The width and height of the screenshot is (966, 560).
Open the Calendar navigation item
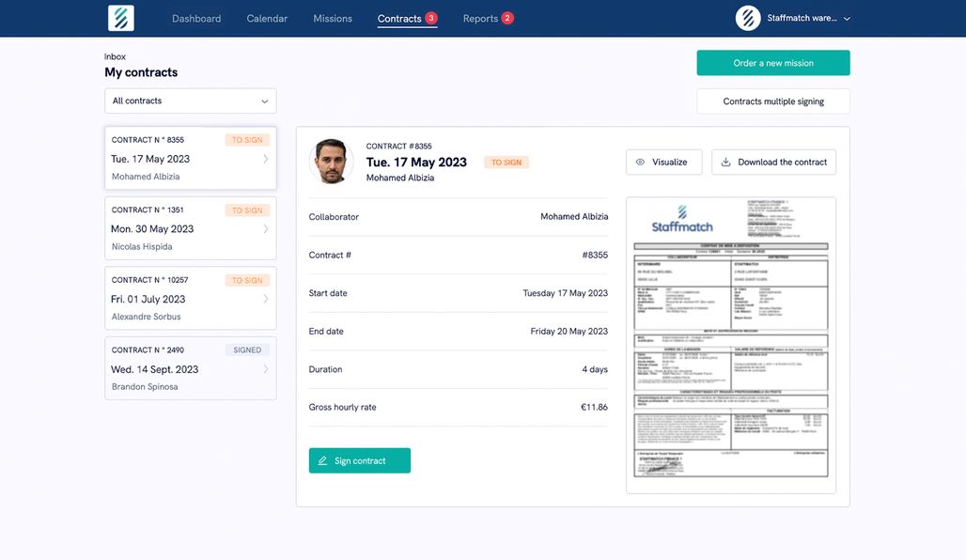(x=267, y=18)
